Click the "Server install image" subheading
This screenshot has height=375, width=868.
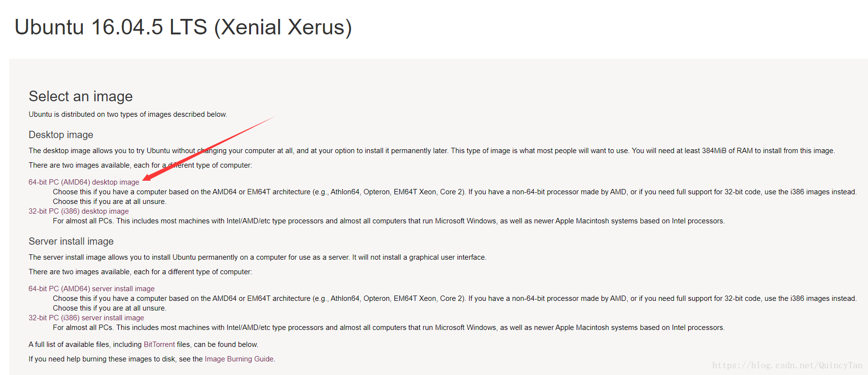[71, 241]
